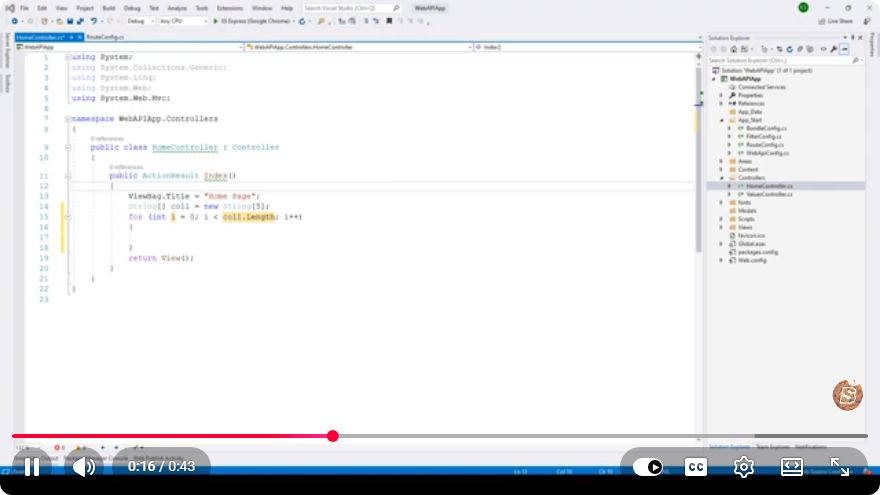Click Solution Explorer refresh icon
The image size is (880, 495).
click(x=789, y=49)
